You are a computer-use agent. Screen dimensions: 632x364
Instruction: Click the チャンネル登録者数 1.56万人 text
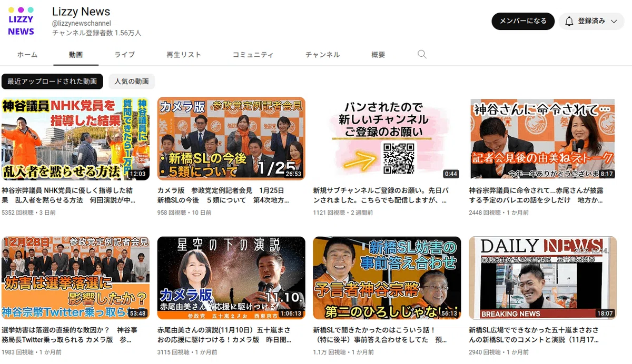96,33
